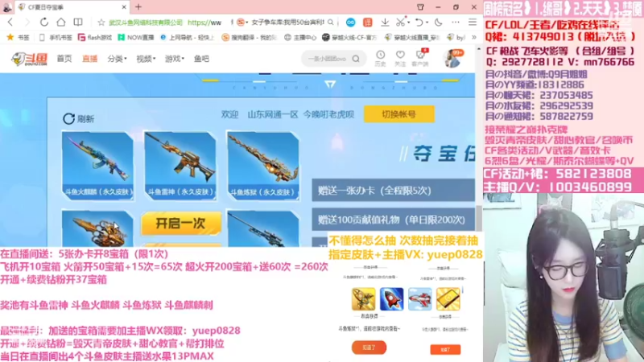Expand the 游戏 dropdown menu

tap(175, 59)
